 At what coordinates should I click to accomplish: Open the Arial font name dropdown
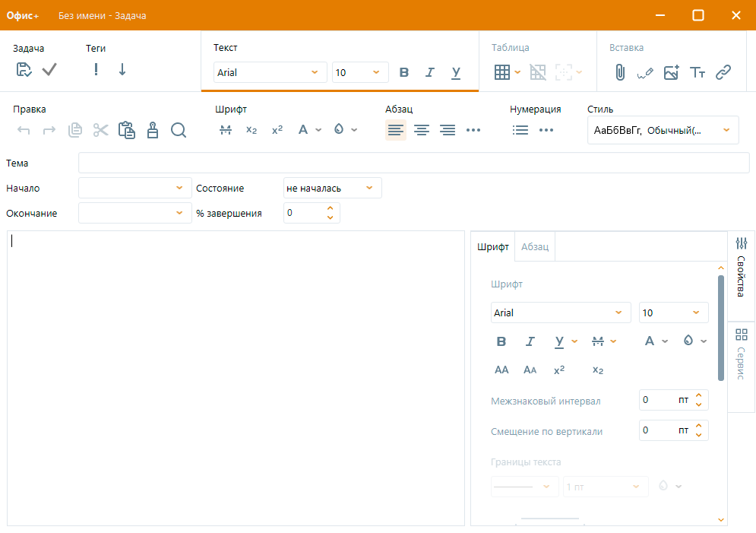coord(270,72)
